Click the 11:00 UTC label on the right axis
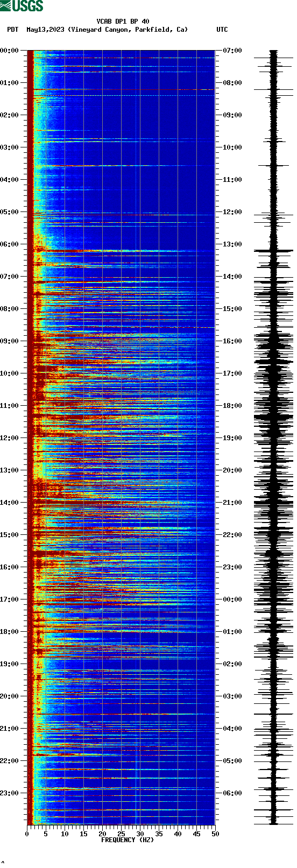 pos(232,180)
